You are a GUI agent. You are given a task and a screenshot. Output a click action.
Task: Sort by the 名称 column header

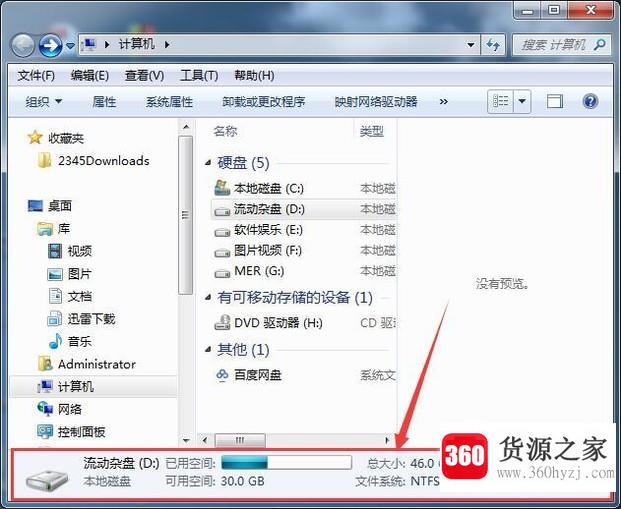(225, 131)
